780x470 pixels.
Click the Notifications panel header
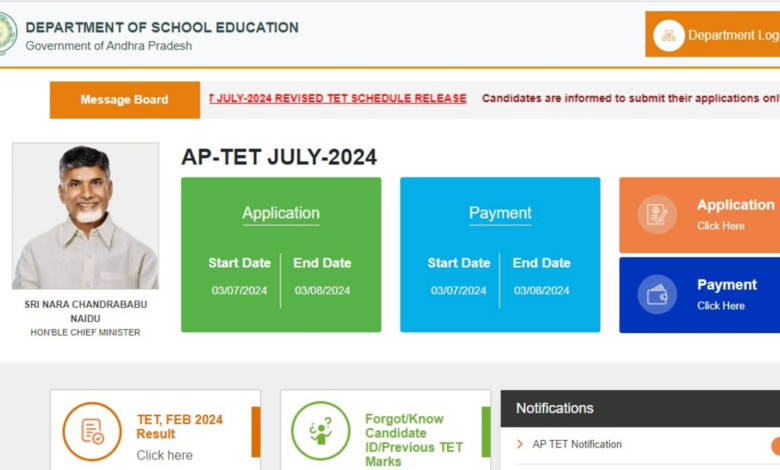(640, 408)
